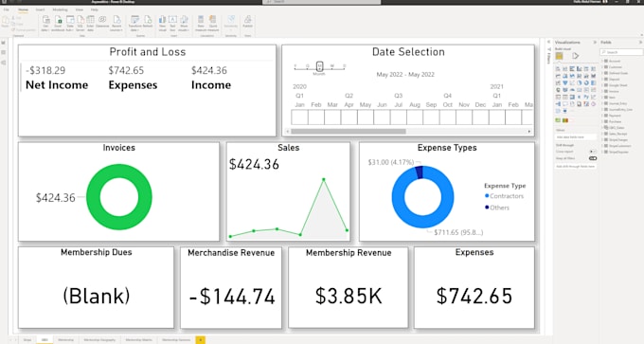The width and height of the screenshot is (644, 344).
Task: Click the search icon in the title bar
Action: (269, 2)
